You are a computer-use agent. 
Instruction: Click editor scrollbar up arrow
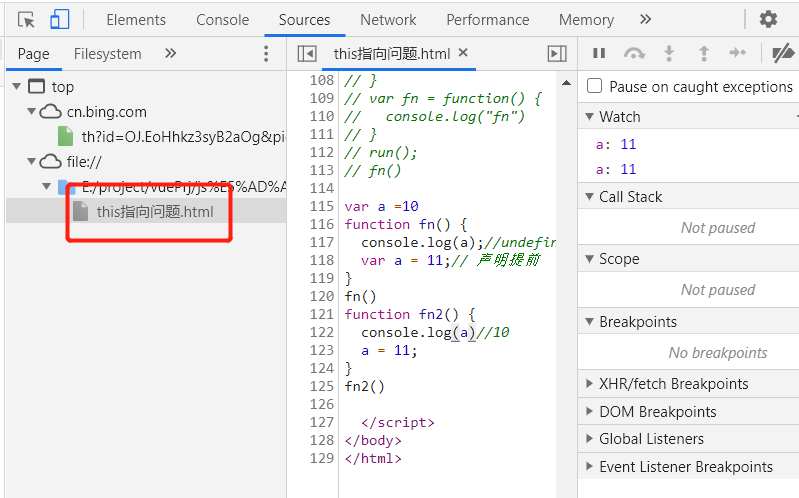click(566, 83)
